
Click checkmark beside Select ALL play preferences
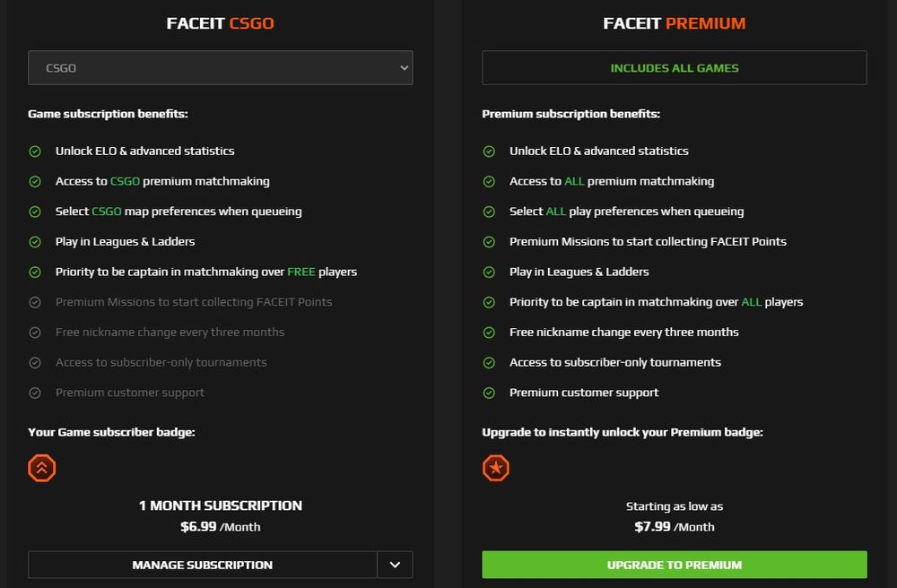tap(490, 212)
